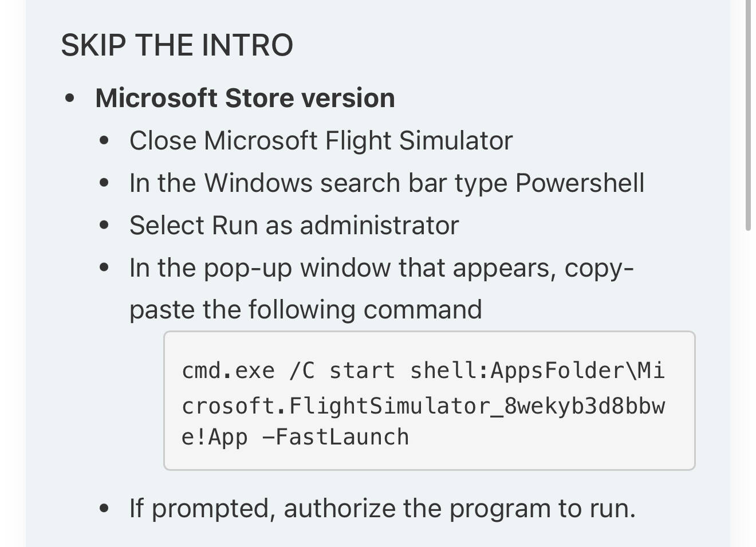Click the bullet before Close Microsoft Flight Simulator
The image size is (756, 547).
pos(104,141)
